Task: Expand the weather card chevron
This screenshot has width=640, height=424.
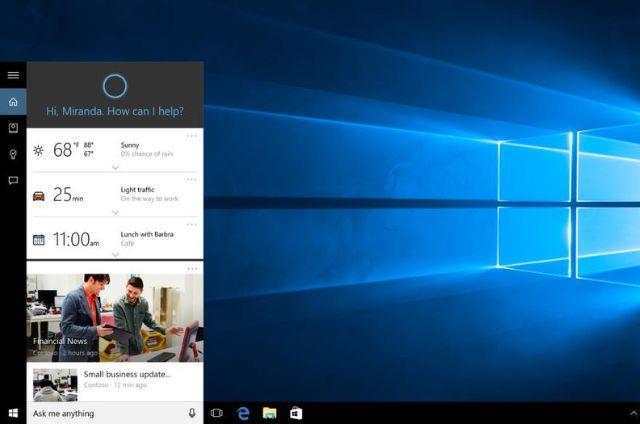Action: pyautogui.click(x=116, y=167)
